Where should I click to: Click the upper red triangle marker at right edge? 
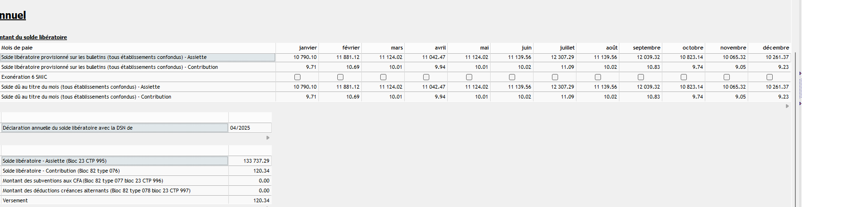pos(801,74)
